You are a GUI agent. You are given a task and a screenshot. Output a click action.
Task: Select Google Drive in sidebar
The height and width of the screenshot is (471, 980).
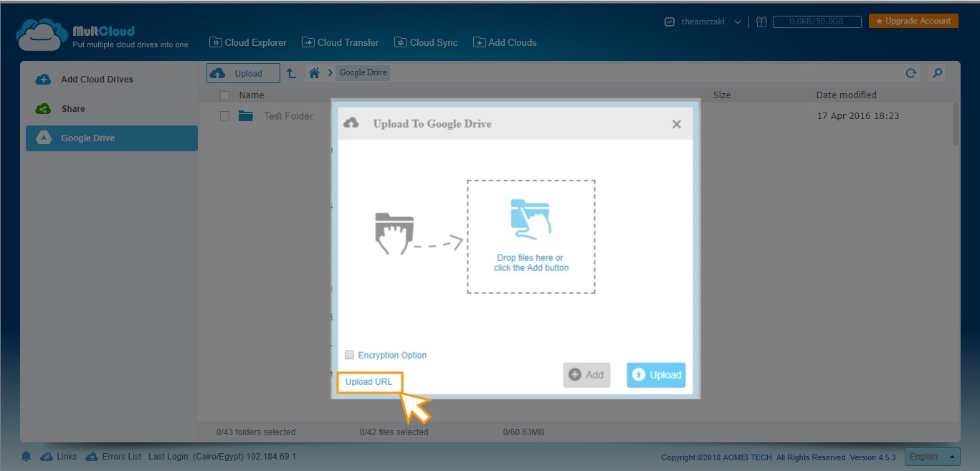click(111, 138)
